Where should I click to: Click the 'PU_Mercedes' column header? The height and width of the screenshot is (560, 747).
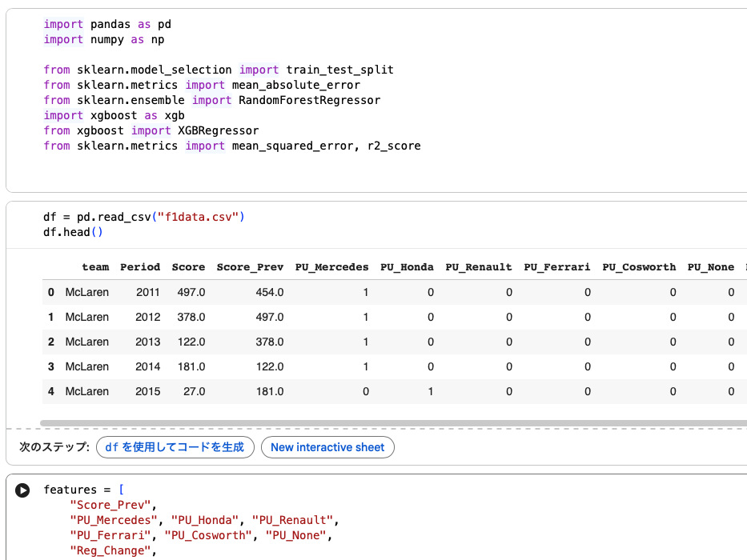(331, 267)
